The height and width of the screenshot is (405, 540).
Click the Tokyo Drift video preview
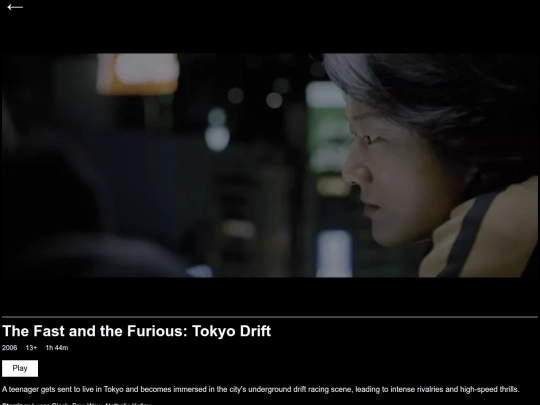coord(270,165)
